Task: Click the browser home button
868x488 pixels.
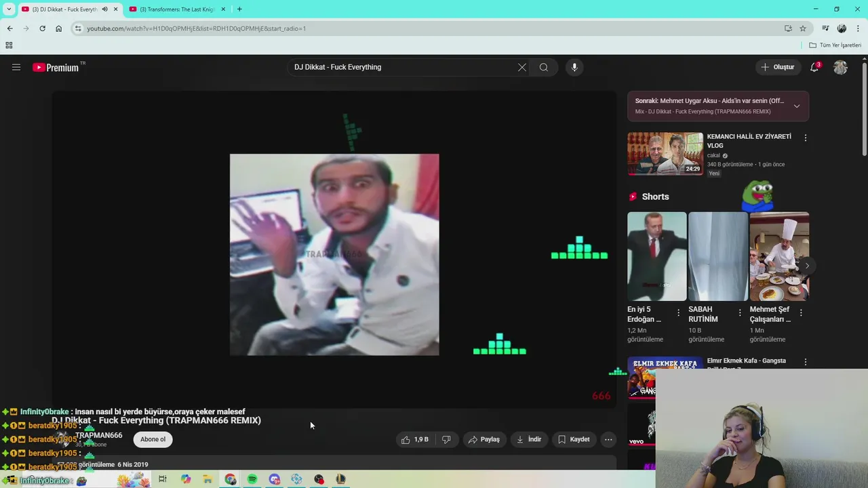Action: (x=58, y=28)
